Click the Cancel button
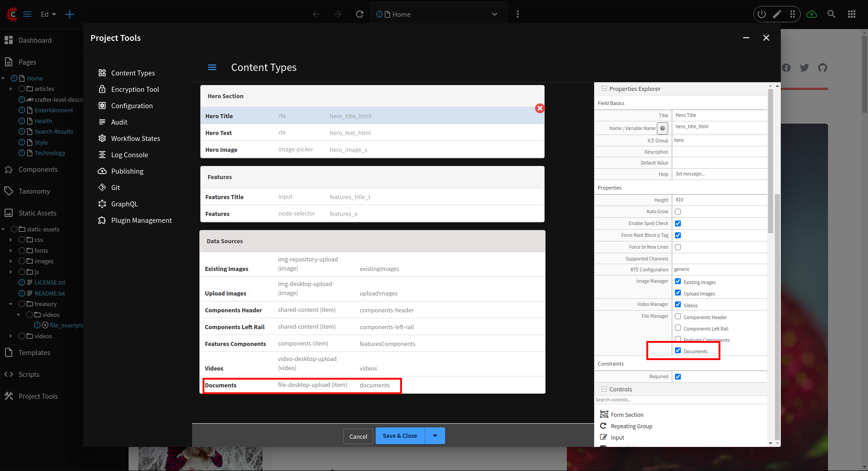 pyautogui.click(x=358, y=436)
